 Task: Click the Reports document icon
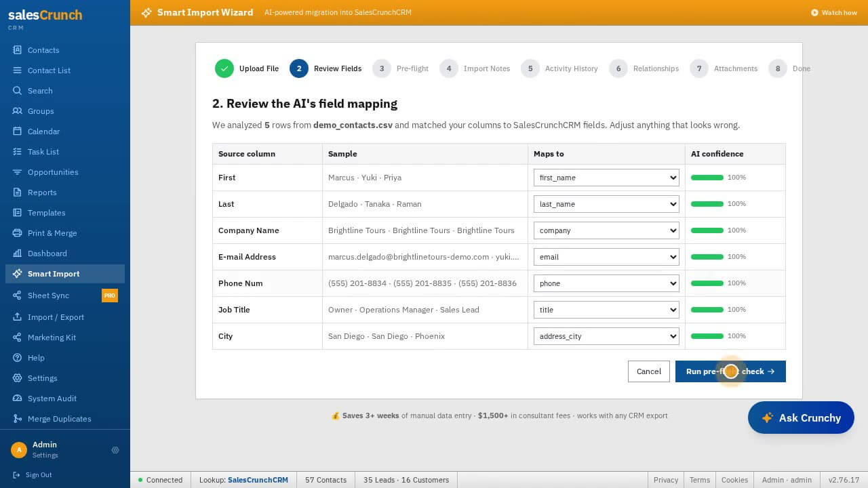pos(17,192)
